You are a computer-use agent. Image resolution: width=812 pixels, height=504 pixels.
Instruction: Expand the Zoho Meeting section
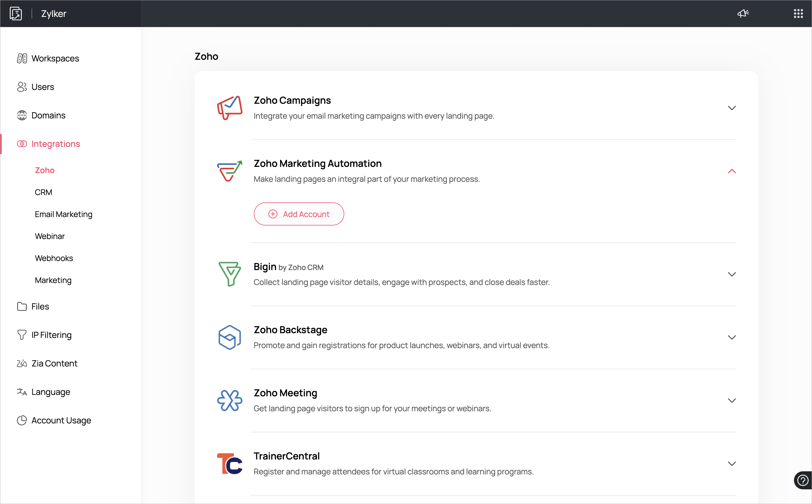point(731,400)
